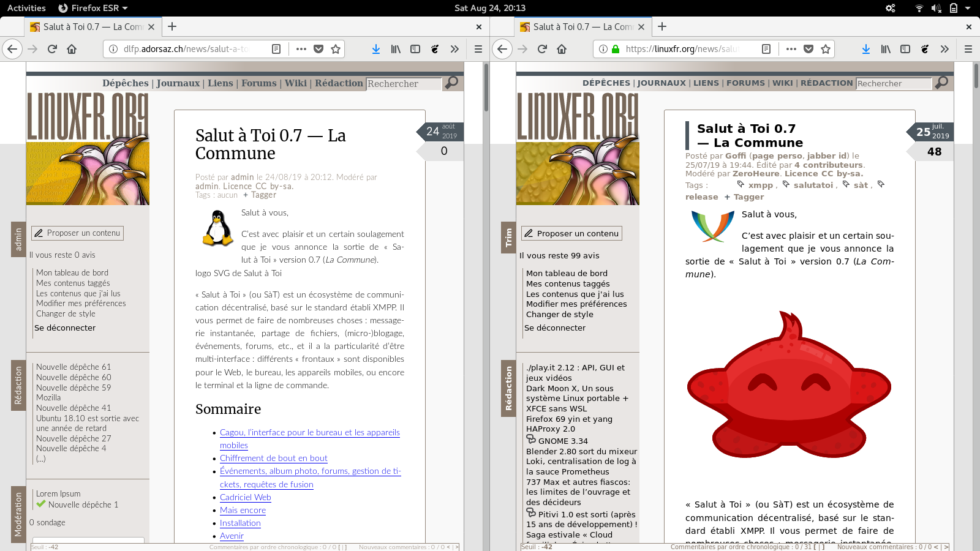Open downloads in left Firefox window
Image resolution: width=980 pixels, height=551 pixels.
pos(376,49)
